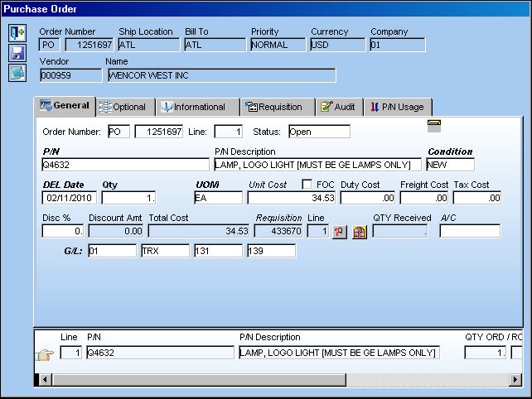Click the pointing hand row selector icon

tap(46, 354)
